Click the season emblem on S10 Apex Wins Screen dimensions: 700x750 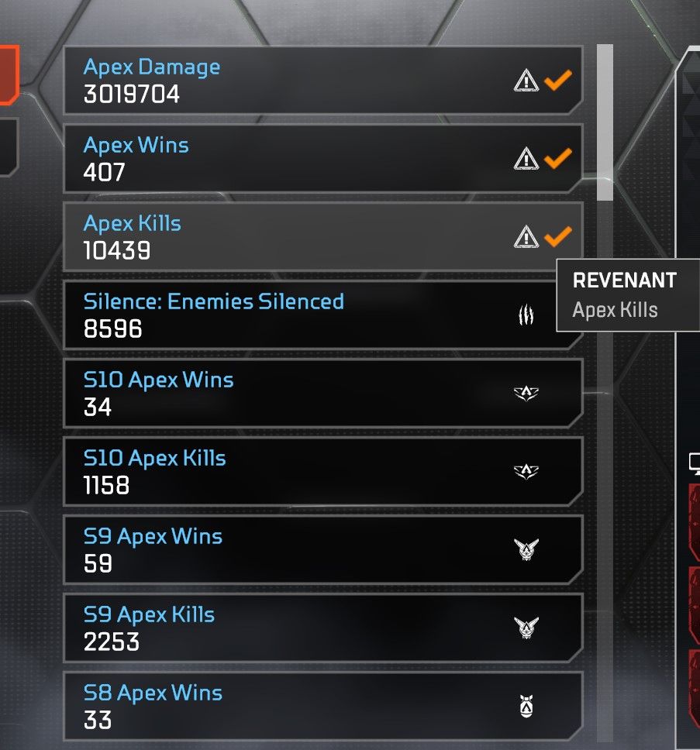pyautogui.click(x=526, y=393)
